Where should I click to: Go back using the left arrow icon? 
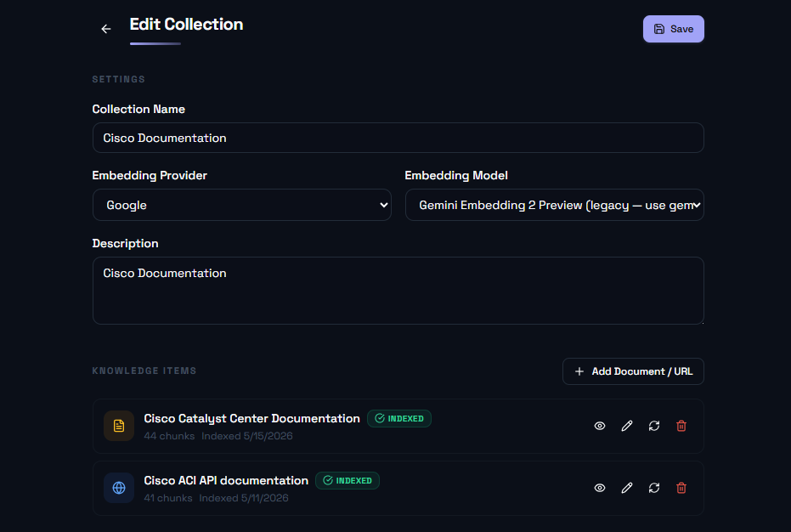(x=106, y=29)
